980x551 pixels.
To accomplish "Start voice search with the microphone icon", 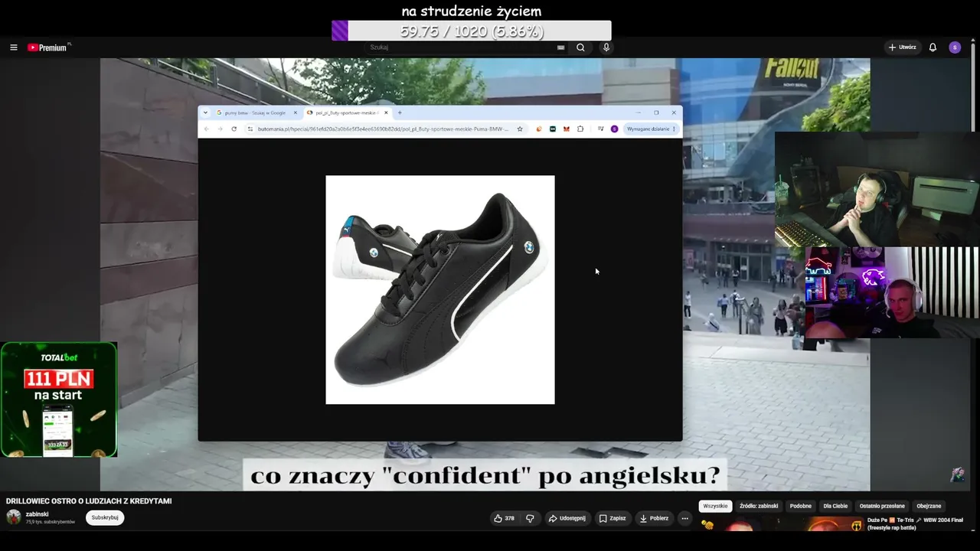I will tap(606, 47).
